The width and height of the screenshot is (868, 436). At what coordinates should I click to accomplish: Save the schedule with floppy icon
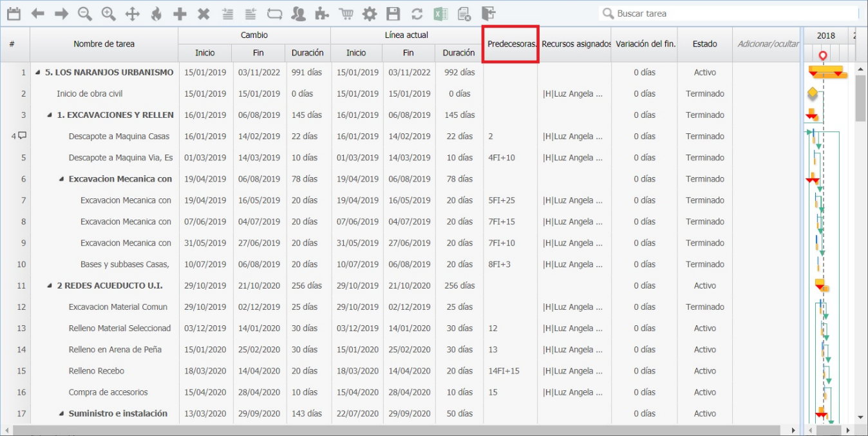[393, 14]
